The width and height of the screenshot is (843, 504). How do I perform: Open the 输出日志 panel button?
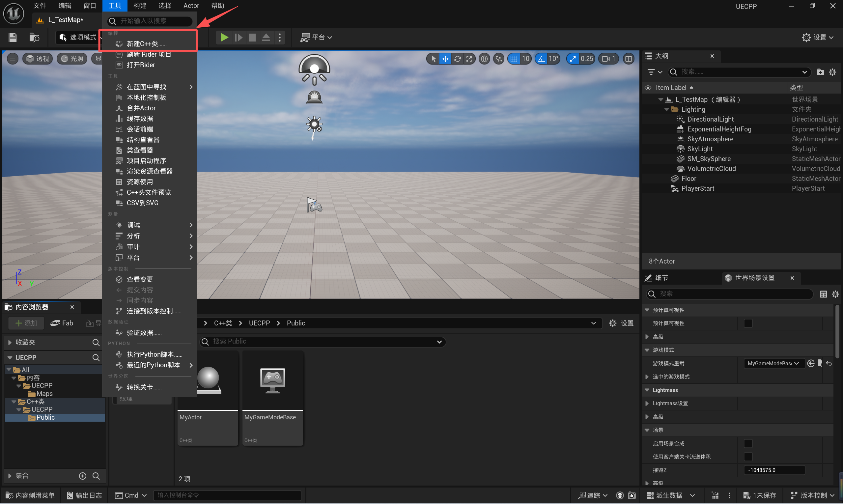tap(84, 495)
